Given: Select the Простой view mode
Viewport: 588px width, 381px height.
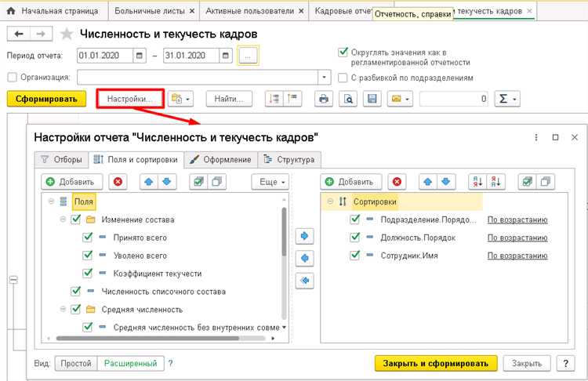Looking at the screenshot, I should pyautogui.click(x=76, y=364).
